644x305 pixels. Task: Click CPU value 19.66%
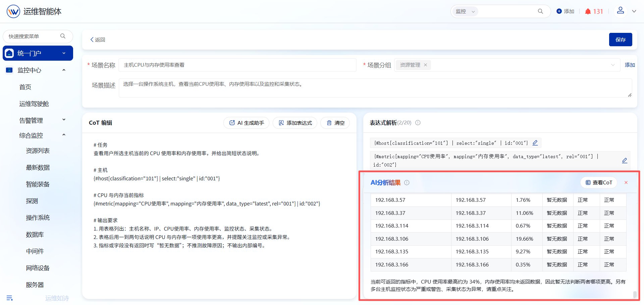coord(524,239)
